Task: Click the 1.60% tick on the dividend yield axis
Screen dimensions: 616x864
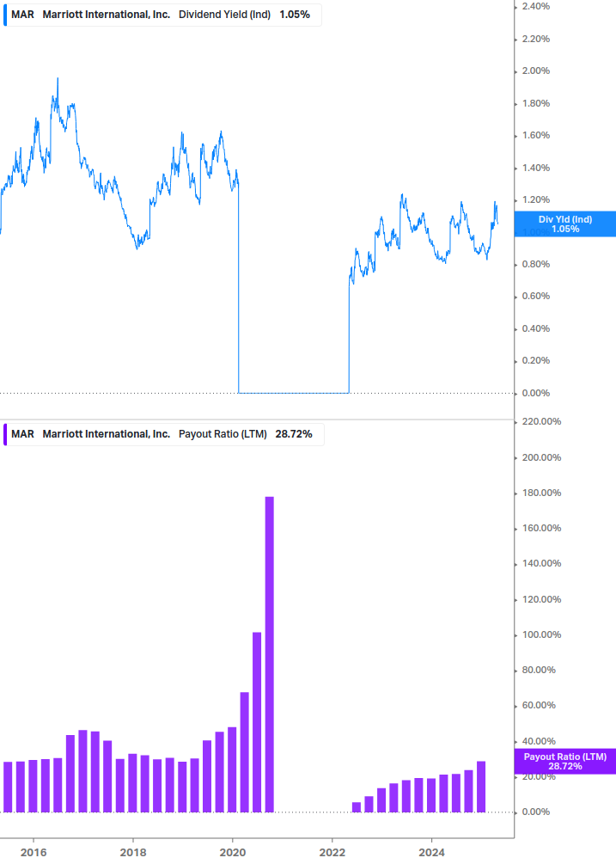Action: tap(535, 136)
